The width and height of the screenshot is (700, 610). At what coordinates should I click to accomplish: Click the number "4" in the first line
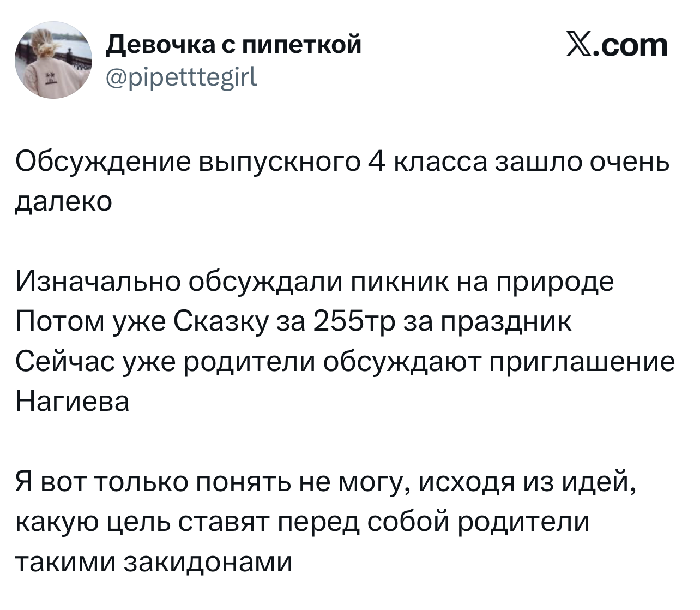[375, 162]
